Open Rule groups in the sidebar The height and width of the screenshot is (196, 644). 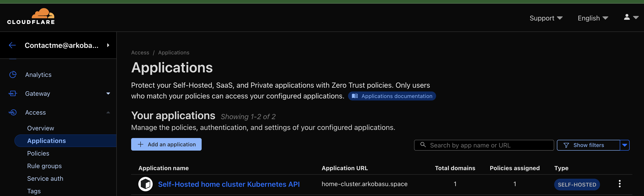pos(44,166)
